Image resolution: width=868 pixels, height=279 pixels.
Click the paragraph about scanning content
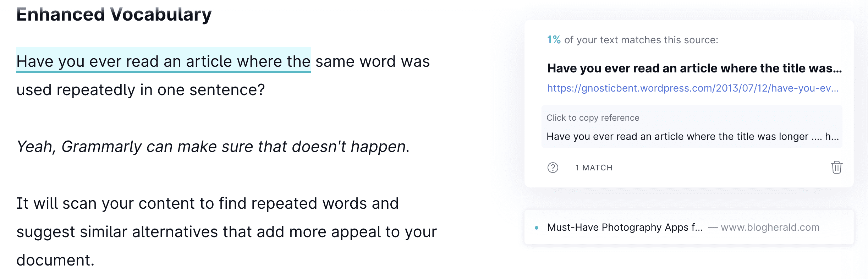coord(226,231)
